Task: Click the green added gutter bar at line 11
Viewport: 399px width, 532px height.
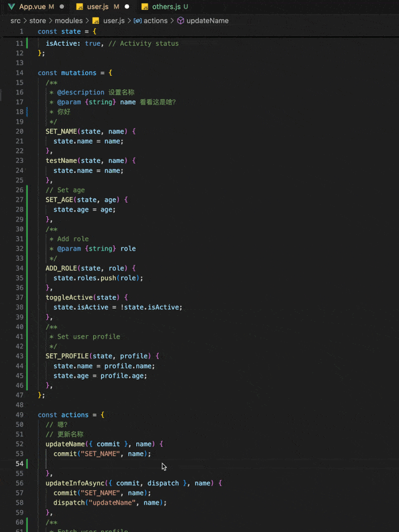Action: [27, 43]
